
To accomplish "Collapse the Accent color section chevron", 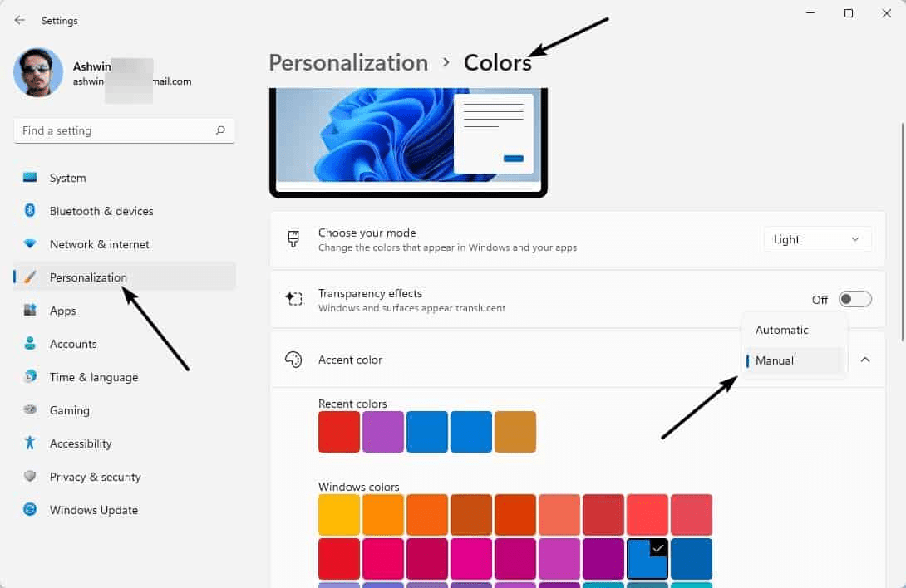I will tap(865, 360).
